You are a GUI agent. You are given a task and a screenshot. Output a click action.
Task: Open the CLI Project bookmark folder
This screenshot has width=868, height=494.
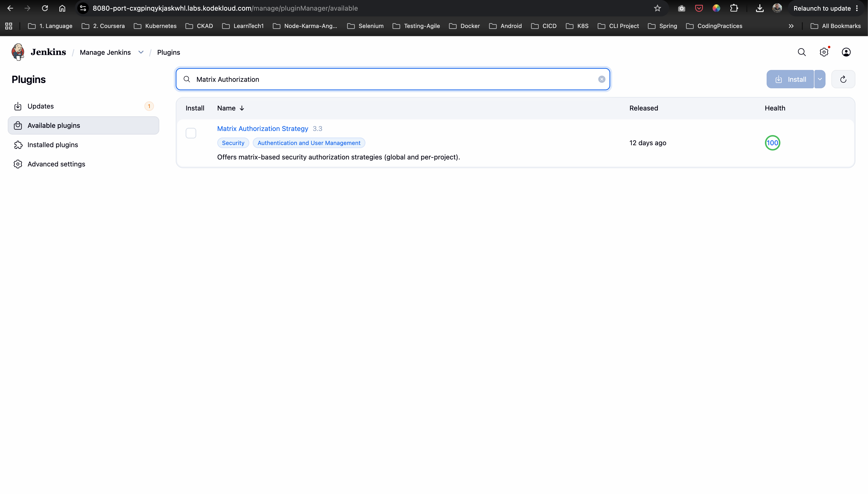point(618,26)
